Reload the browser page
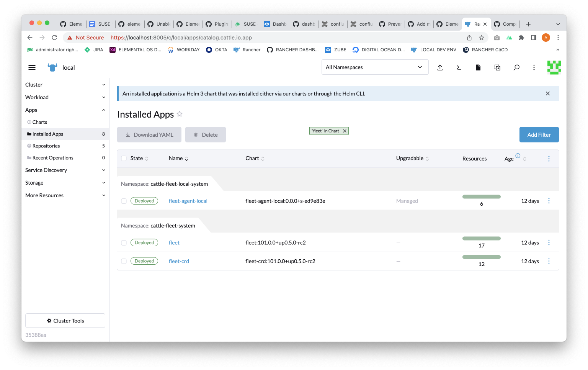 [54, 38]
